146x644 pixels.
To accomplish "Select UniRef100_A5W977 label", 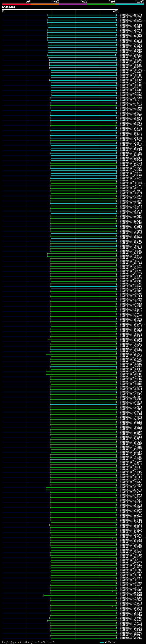I will click(131, 309).
